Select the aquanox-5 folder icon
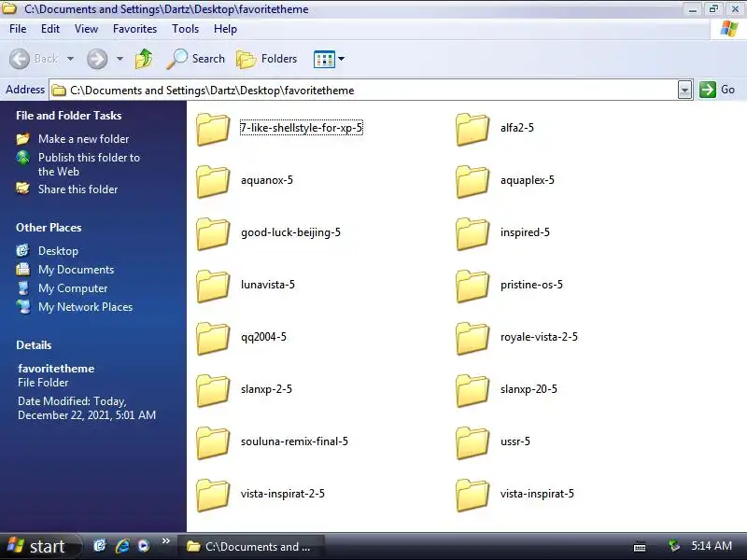This screenshot has width=747, height=560. [213, 181]
